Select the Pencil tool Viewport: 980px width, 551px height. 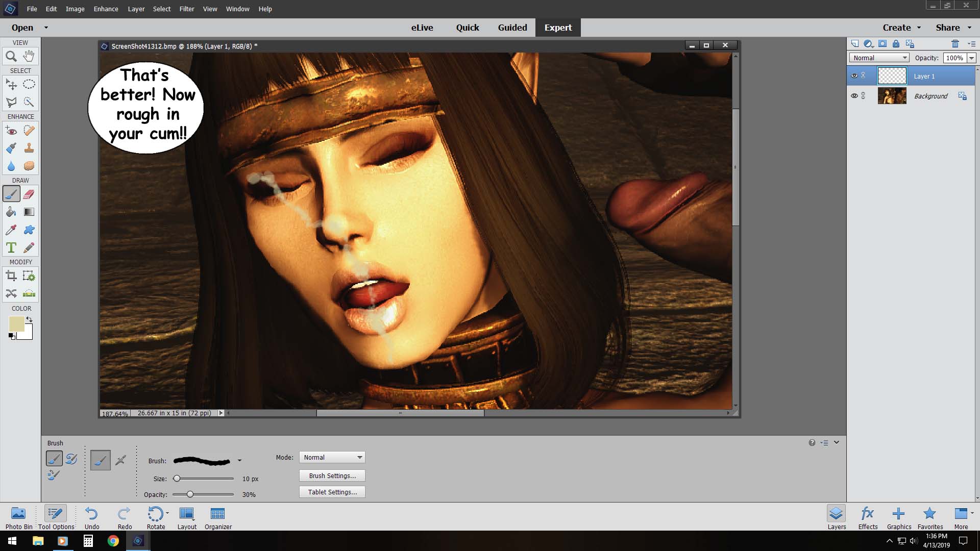(29, 247)
